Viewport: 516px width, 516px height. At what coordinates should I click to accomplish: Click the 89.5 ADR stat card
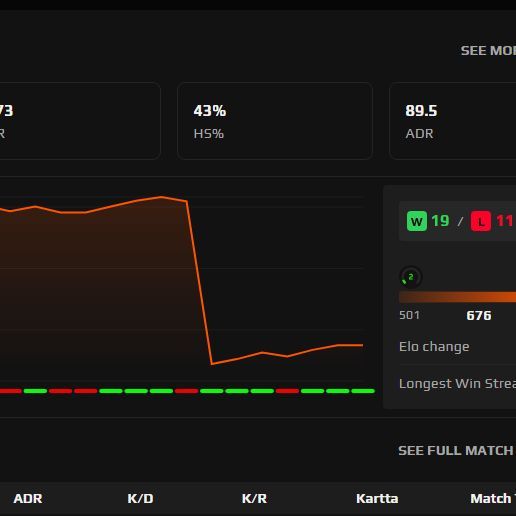tap(453, 121)
